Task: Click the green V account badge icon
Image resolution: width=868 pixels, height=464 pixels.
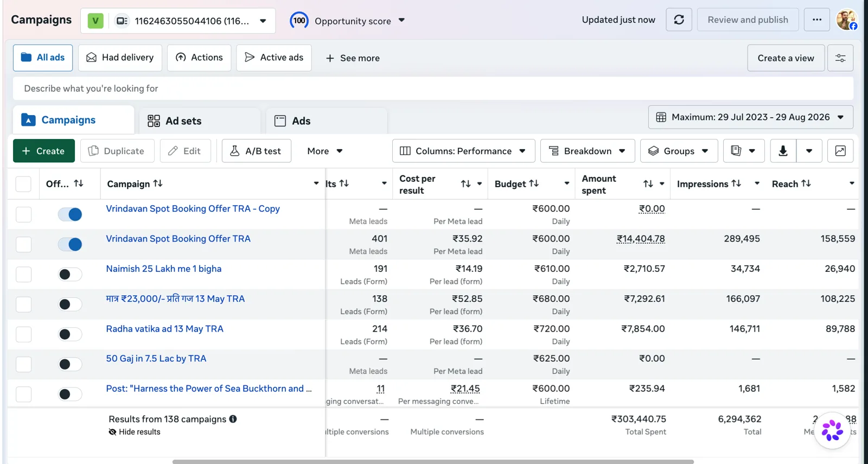Action: point(95,21)
